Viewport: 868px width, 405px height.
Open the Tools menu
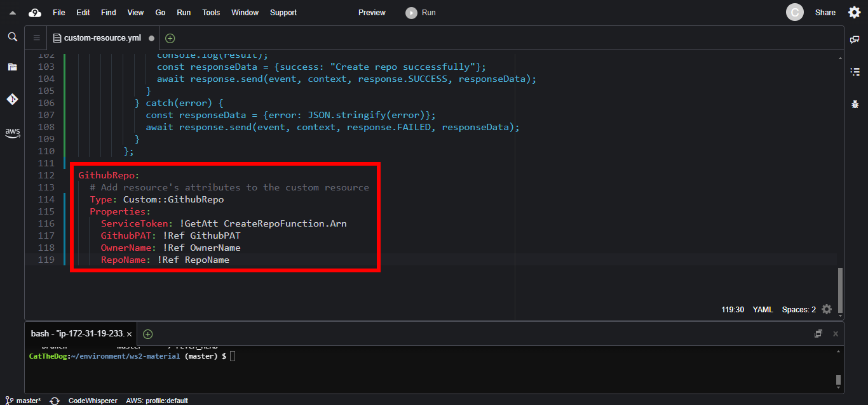211,13
